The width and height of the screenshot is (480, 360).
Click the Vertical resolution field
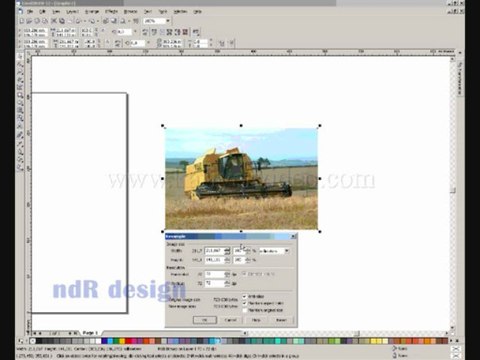pos(214,283)
